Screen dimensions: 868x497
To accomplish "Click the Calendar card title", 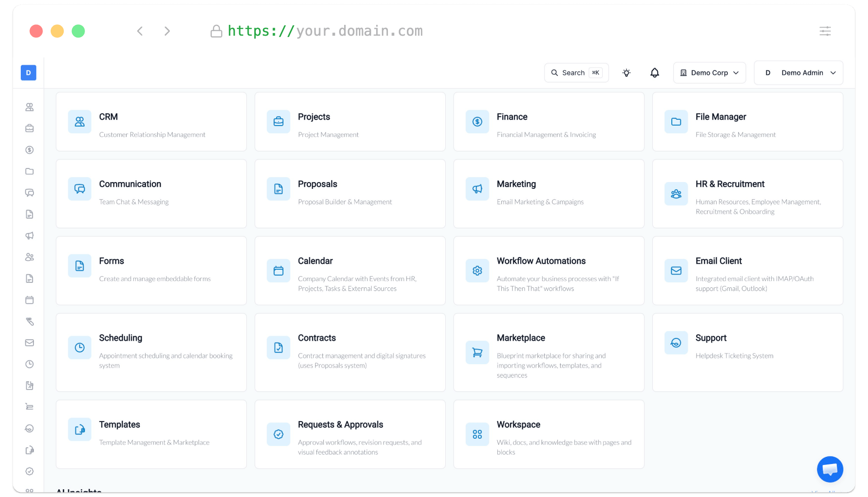I will click(x=315, y=261).
